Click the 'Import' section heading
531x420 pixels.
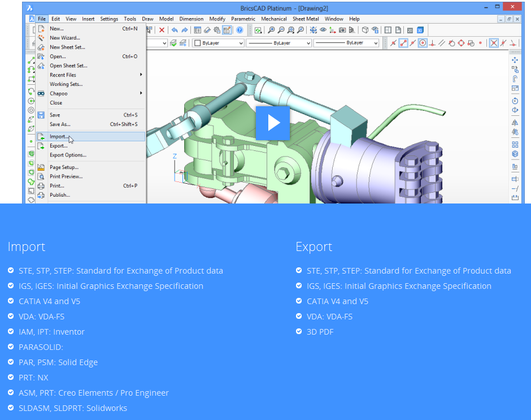click(27, 247)
